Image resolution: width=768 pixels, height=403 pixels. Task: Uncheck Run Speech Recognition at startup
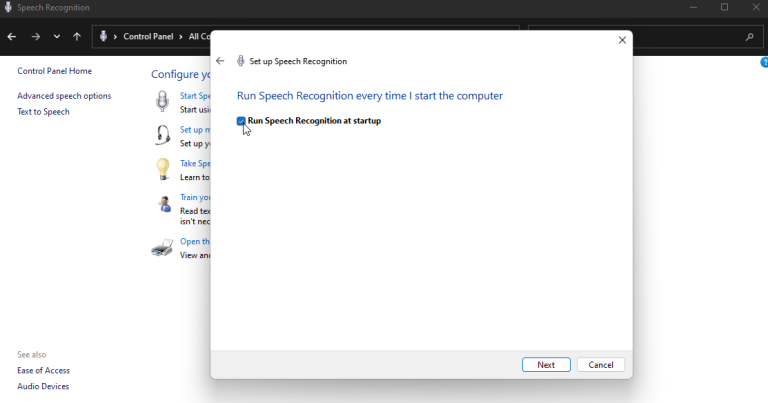241,121
